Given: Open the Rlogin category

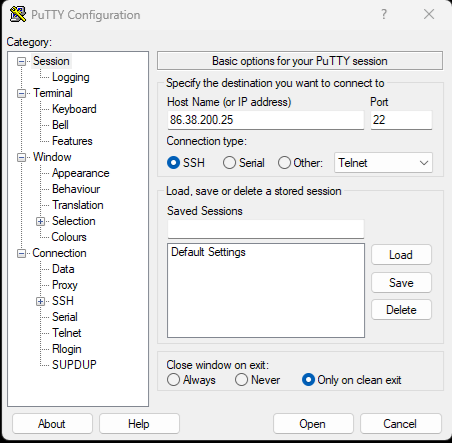Looking at the screenshot, I should click(x=67, y=349).
